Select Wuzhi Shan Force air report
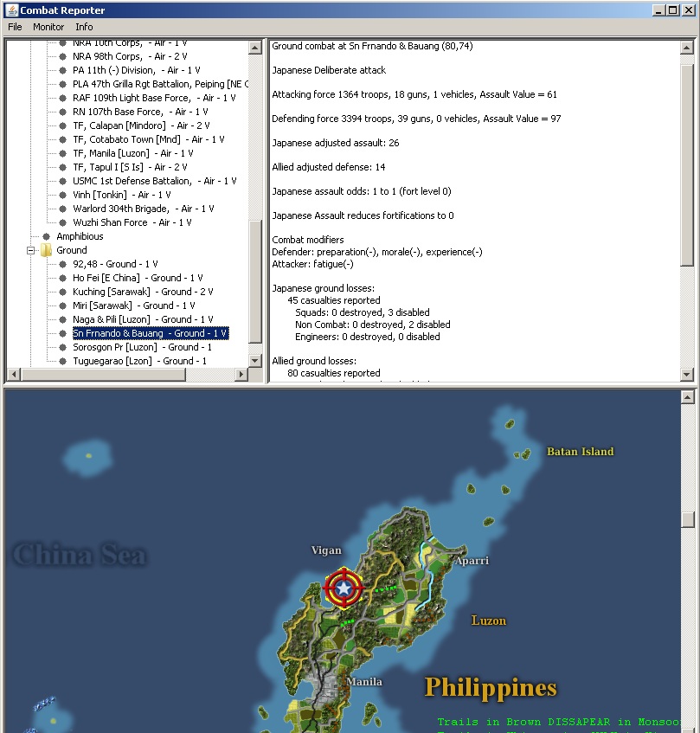 (132, 222)
